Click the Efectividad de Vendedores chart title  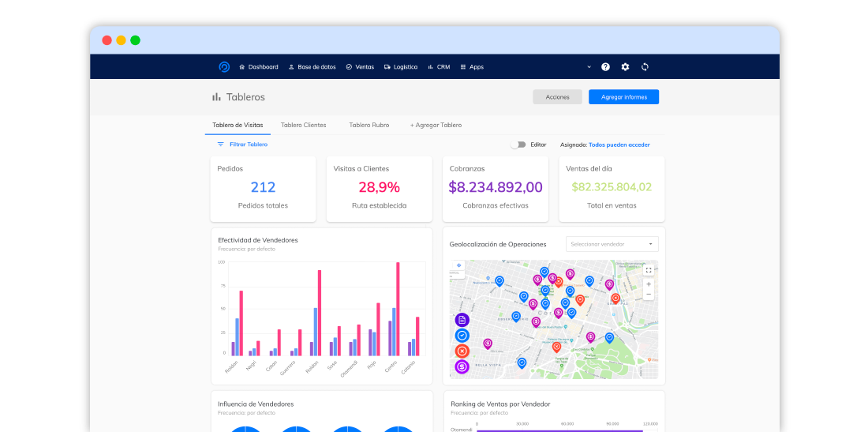pyautogui.click(x=258, y=240)
